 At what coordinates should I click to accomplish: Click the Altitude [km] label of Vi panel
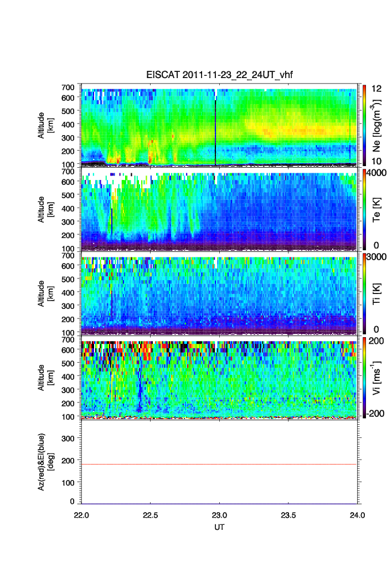click(x=45, y=377)
